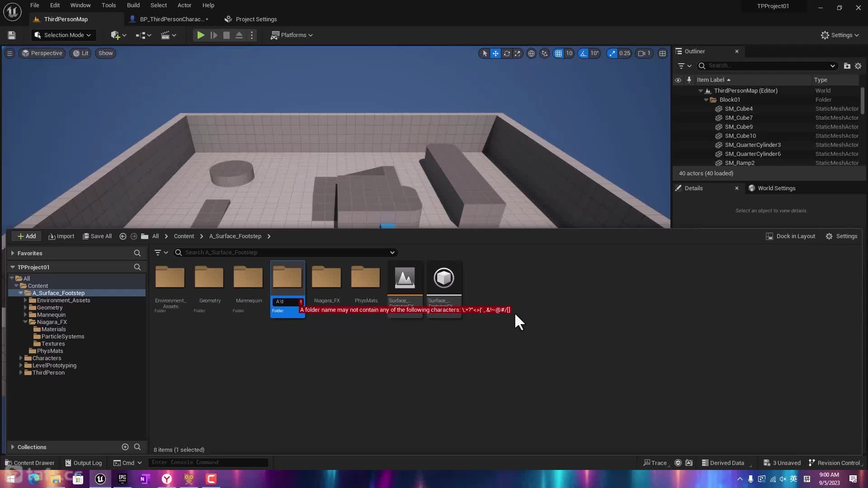
Task: Open grid snap value 10
Action: pos(569,53)
